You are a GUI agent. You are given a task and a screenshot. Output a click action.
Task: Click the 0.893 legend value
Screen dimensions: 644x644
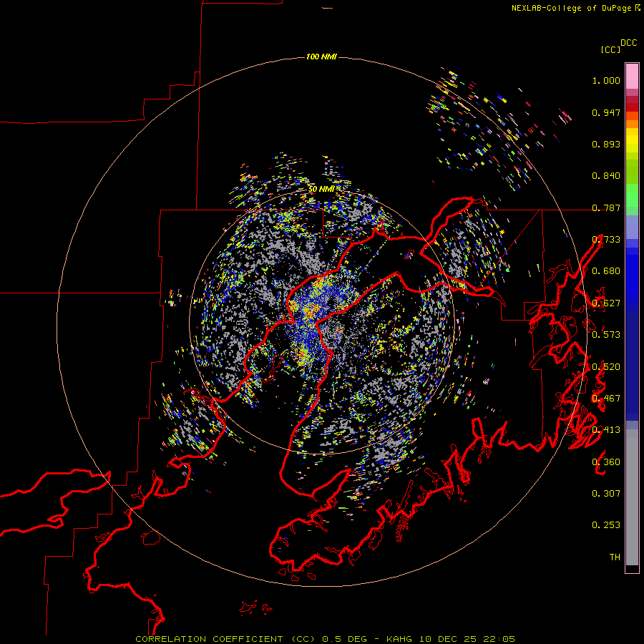click(x=606, y=144)
